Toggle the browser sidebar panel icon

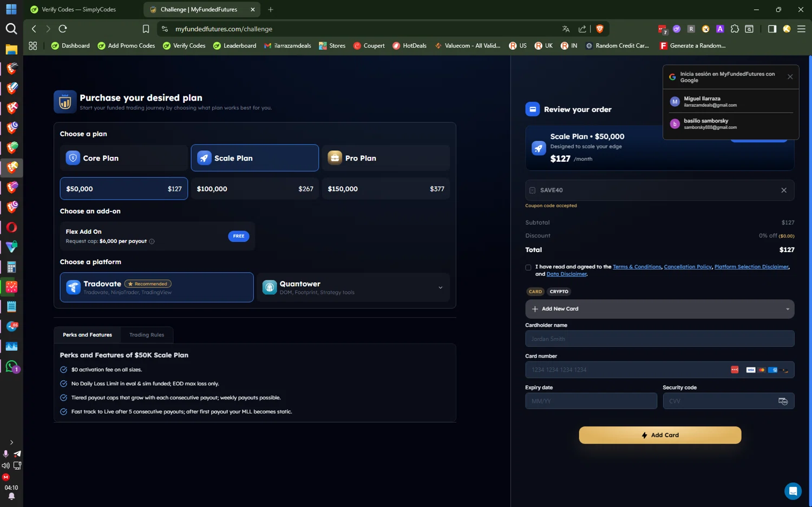(772, 29)
